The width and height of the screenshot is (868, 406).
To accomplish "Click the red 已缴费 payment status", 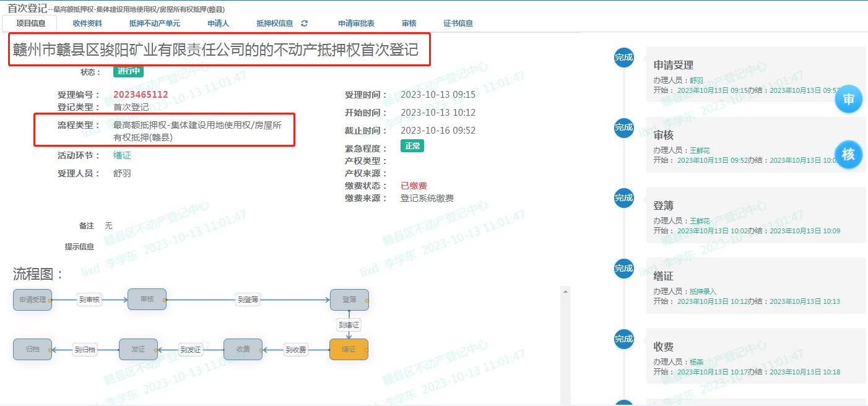I will pos(414,186).
